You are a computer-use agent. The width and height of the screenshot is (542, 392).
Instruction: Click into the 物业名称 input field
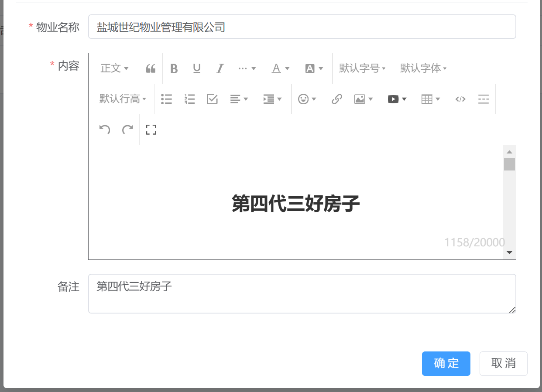(302, 27)
